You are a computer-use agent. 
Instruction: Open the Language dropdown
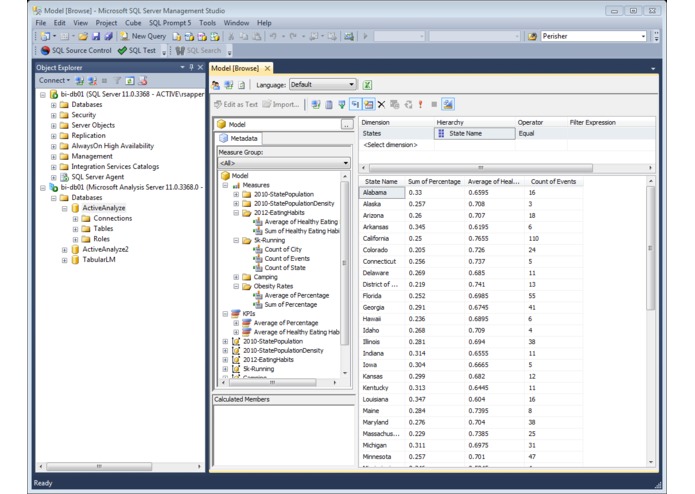322,85
